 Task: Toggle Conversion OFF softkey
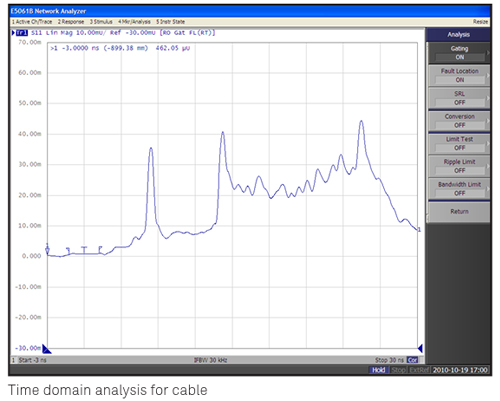(459, 121)
